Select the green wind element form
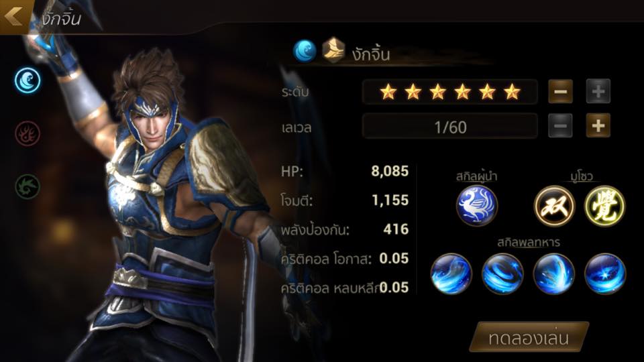This screenshot has height=362, width=644. pyautogui.click(x=28, y=186)
